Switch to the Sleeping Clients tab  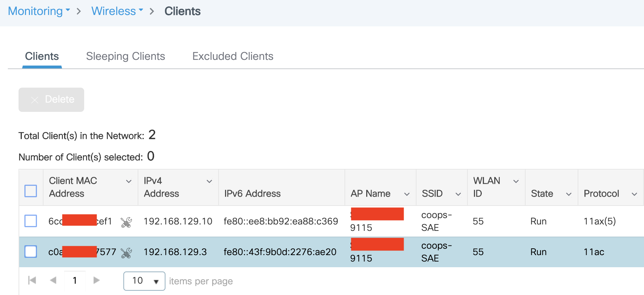[x=126, y=56]
